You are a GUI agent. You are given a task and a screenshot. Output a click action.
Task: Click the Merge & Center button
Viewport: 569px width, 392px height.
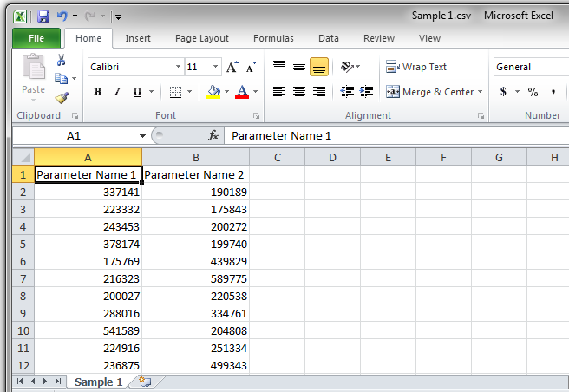(430, 92)
